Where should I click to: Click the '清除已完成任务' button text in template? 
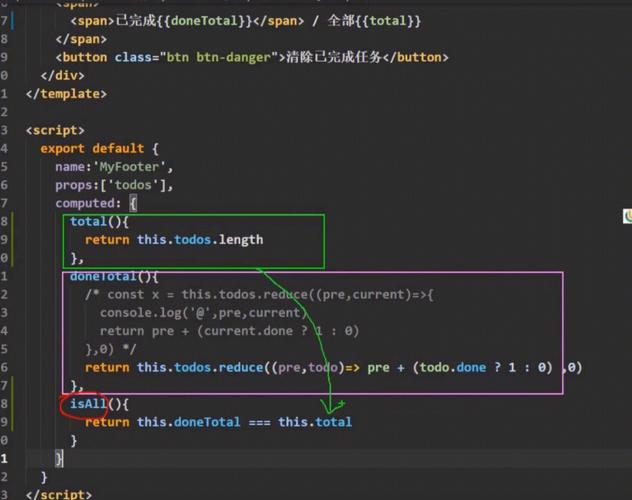click(x=334, y=57)
